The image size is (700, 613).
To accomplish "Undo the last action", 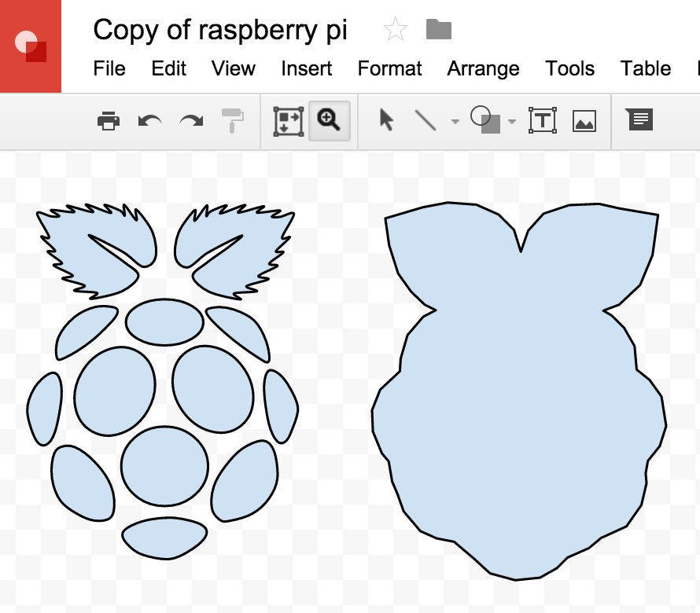I will pyautogui.click(x=149, y=121).
